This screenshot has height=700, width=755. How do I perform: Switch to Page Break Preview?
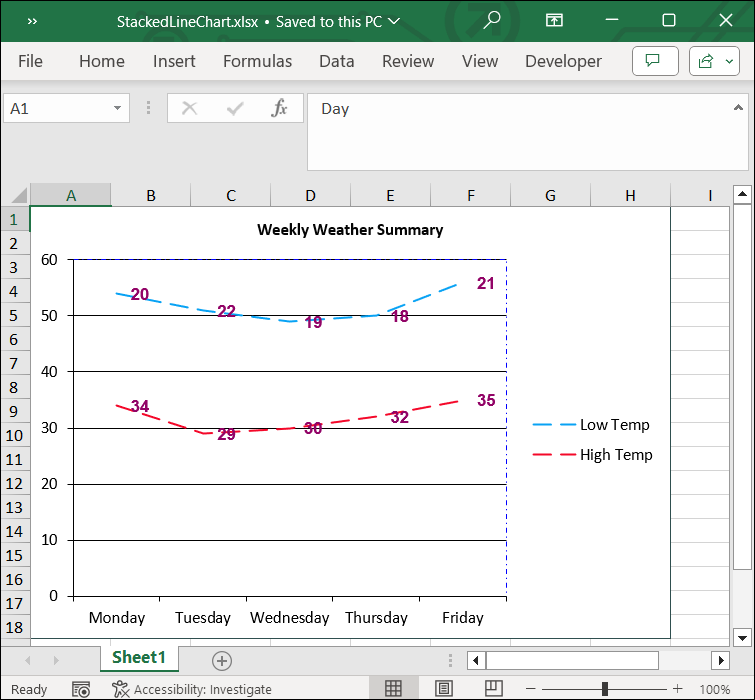pos(494,688)
